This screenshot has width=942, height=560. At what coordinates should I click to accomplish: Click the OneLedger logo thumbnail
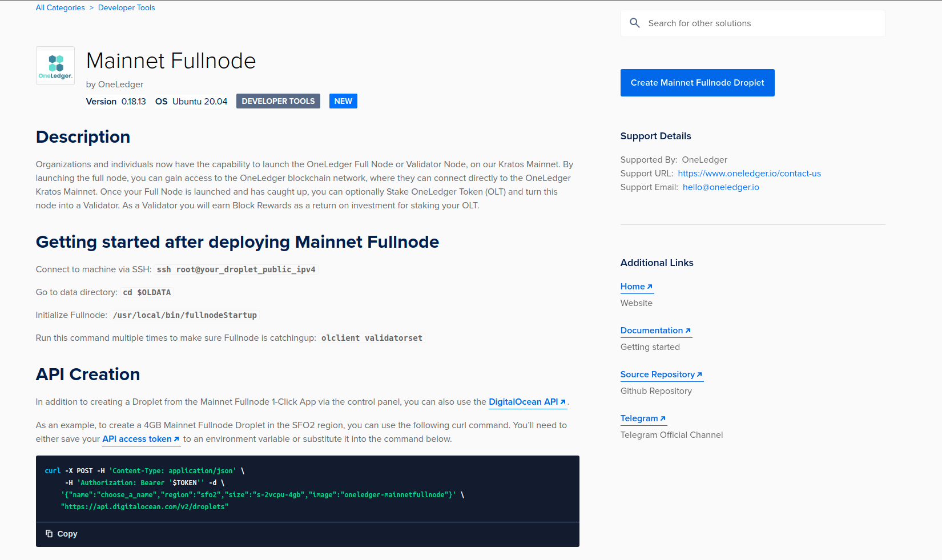55,66
